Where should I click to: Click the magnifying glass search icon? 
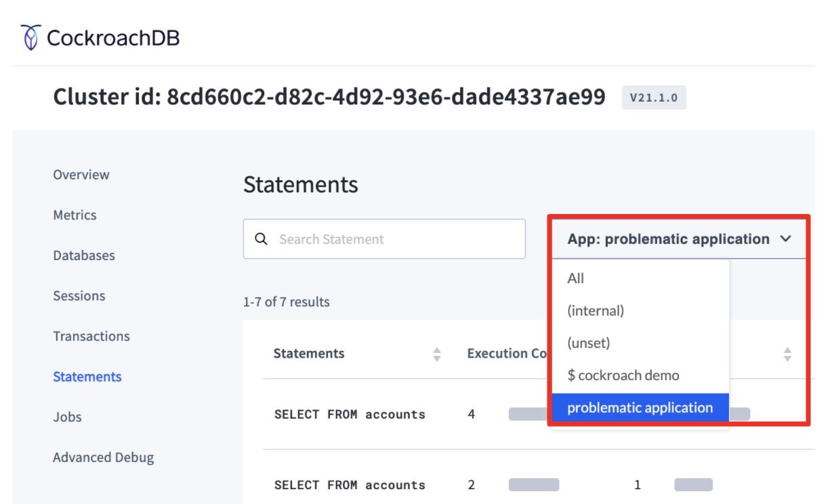[x=262, y=238]
